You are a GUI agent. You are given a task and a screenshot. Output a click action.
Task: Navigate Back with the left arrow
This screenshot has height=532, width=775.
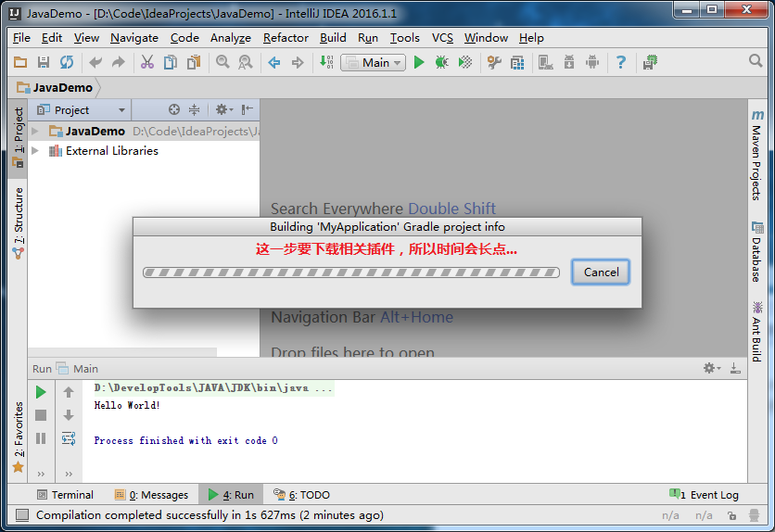[x=274, y=62]
